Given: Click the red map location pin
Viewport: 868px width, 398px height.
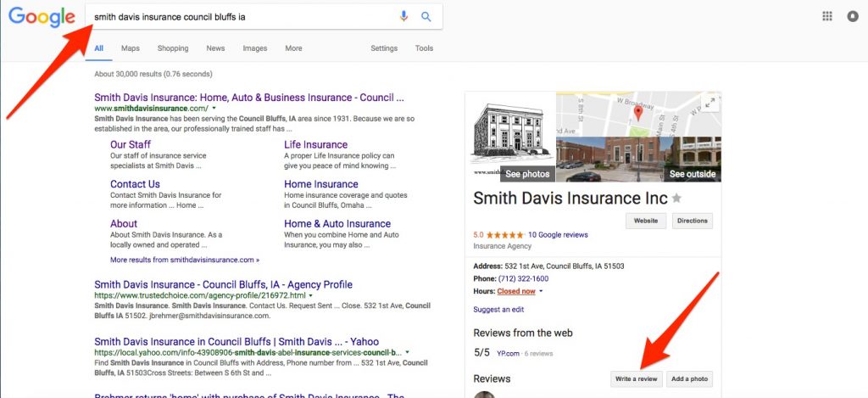Looking at the screenshot, I should pos(637,111).
